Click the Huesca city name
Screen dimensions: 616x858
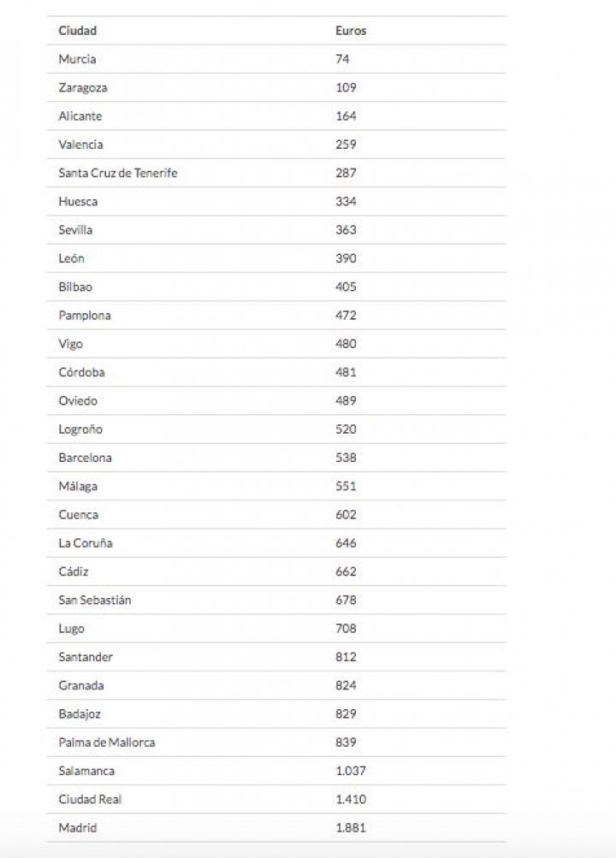pos(78,201)
